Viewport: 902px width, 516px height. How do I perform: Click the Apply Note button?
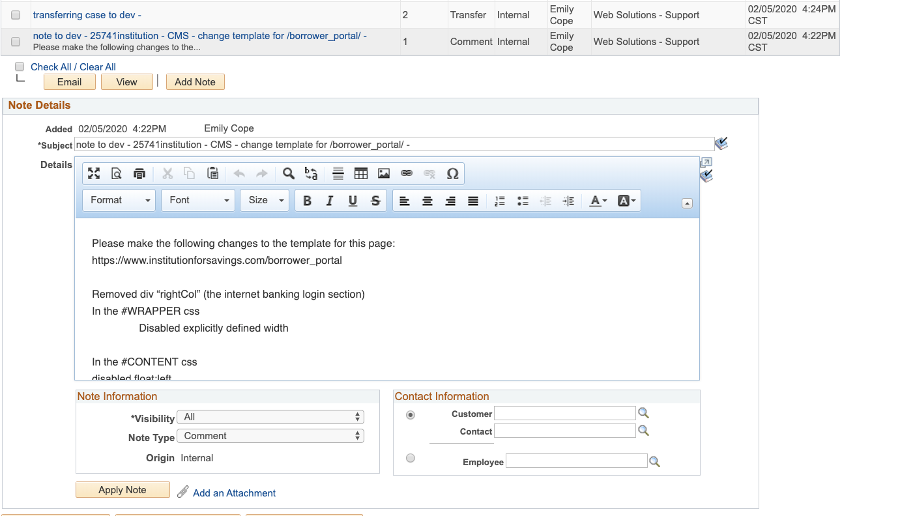122,490
